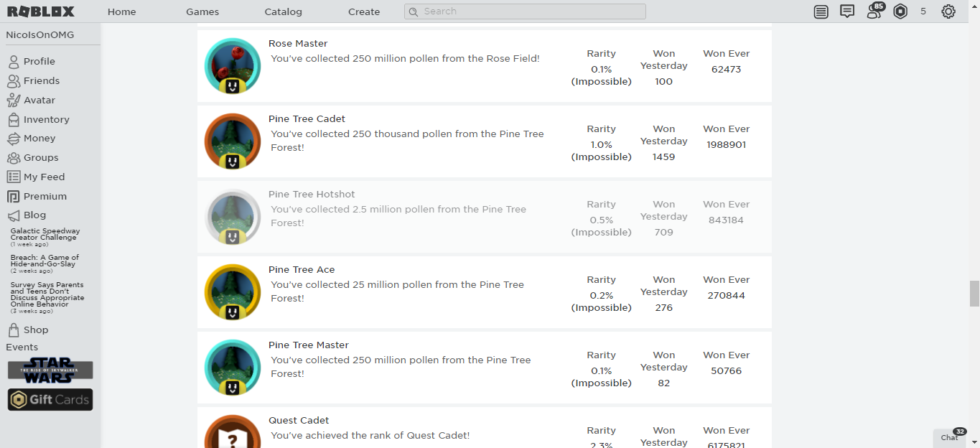Open the Robux icon in the header
980x448 pixels.
[x=900, y=11]
